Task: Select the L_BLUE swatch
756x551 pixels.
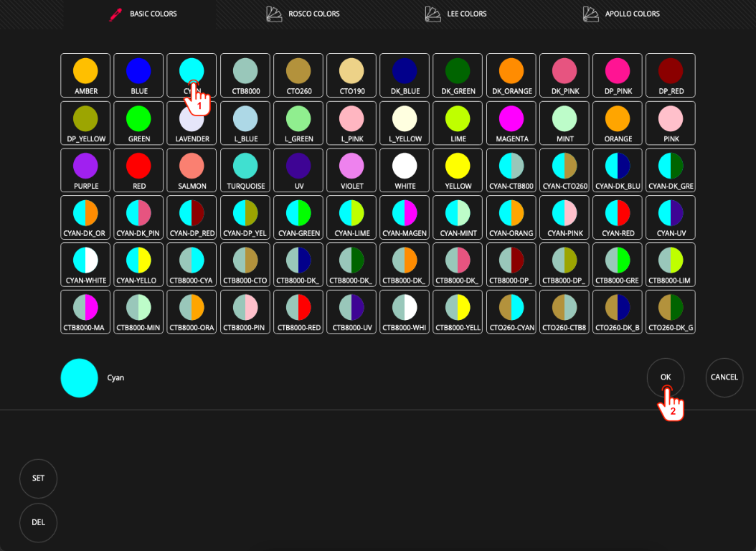Action: tap(245, 123)
